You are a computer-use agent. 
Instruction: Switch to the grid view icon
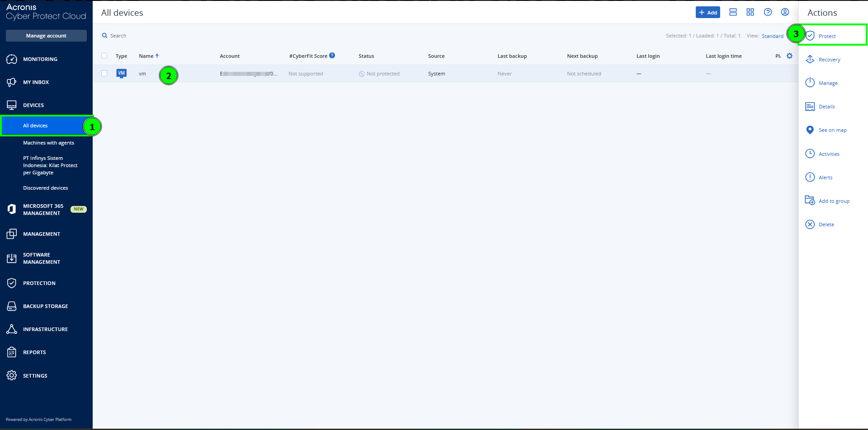750,12
